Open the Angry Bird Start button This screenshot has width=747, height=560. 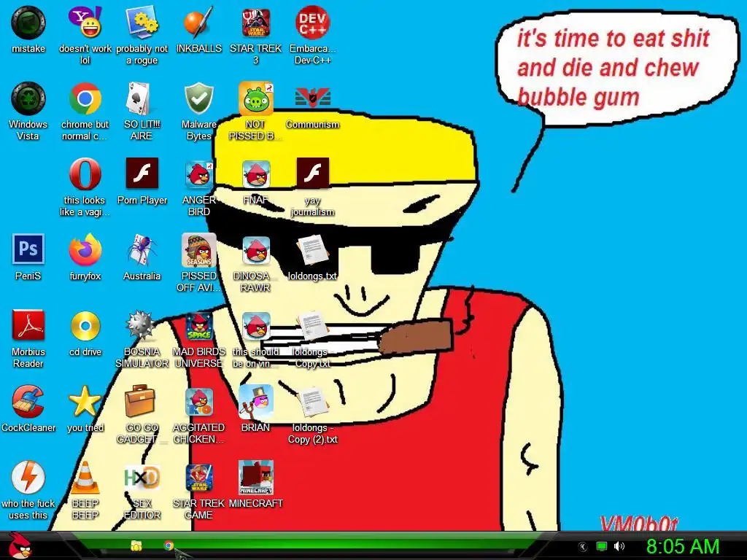tap(20, 545)
